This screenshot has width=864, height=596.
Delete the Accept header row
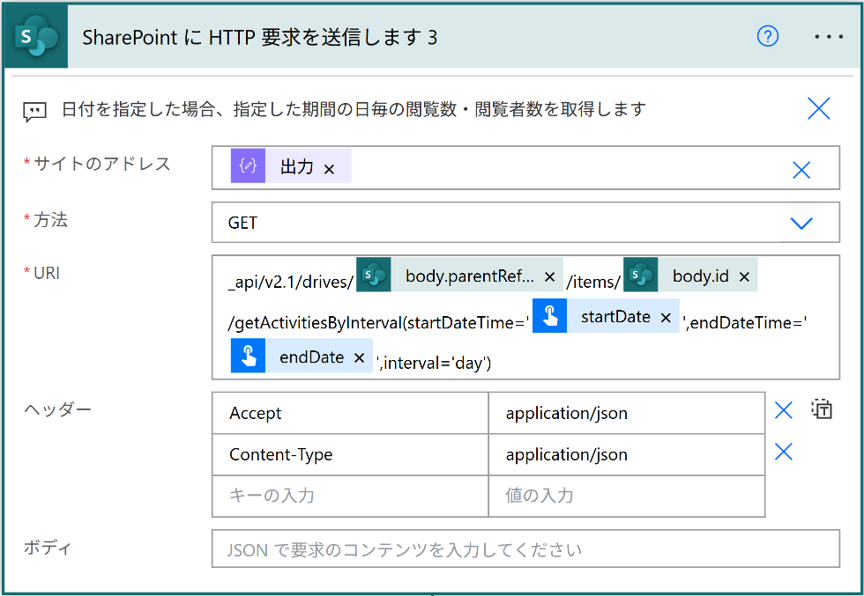(x=784, y=410)
